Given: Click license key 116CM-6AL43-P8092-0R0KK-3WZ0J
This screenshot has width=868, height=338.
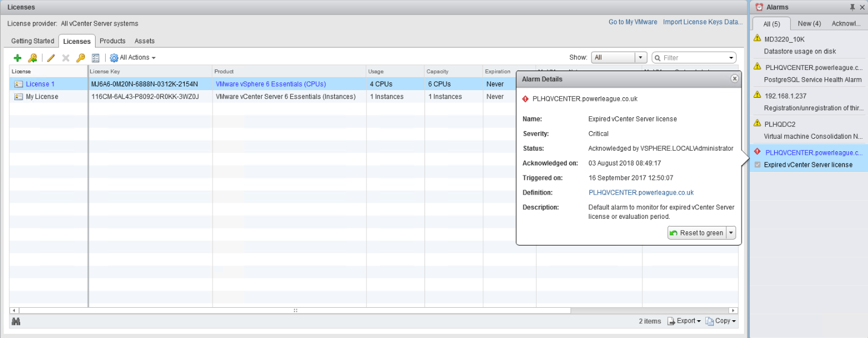Looking at the screenshot, I should 145,97.
